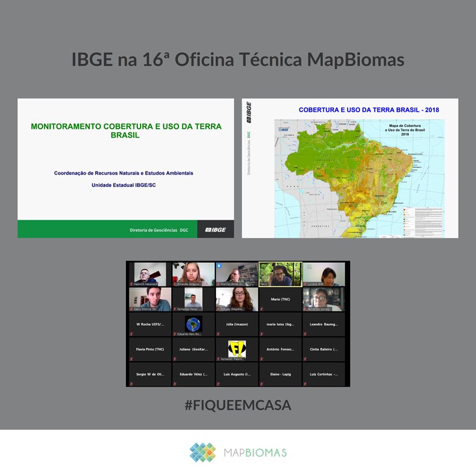
Task: Click 'COBERTURA E USO DA TERRA BRASIL - 2018' title
Action: pyautogui.click(x=369, y=110)
